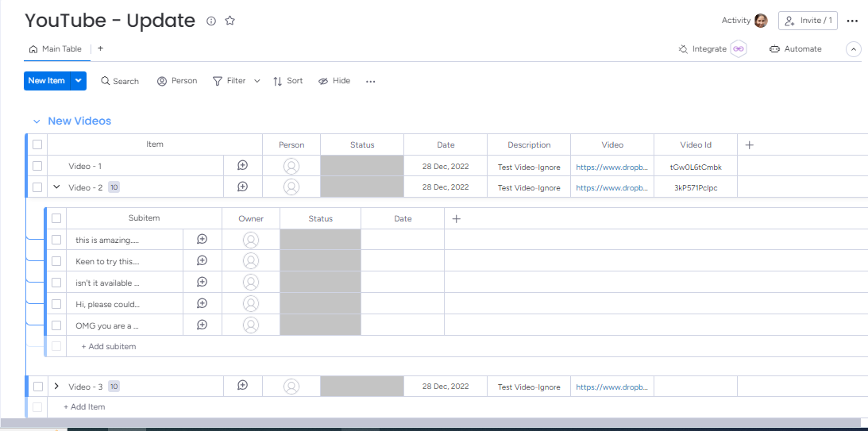The height and width of the screenshot is (431, 868).
Task: Check the 'Hi, please could' subitem checkbox
Action: tap(56, 304)
